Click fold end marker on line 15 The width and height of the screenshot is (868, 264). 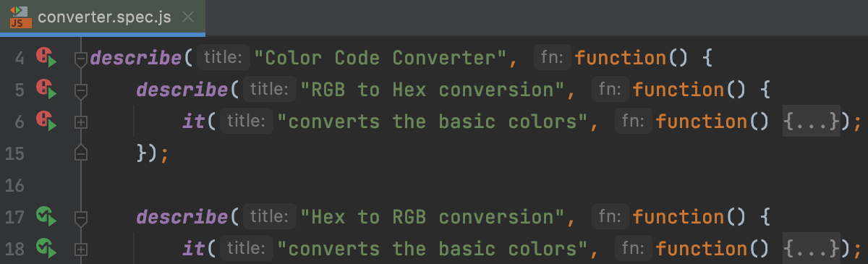click(81, 153)
